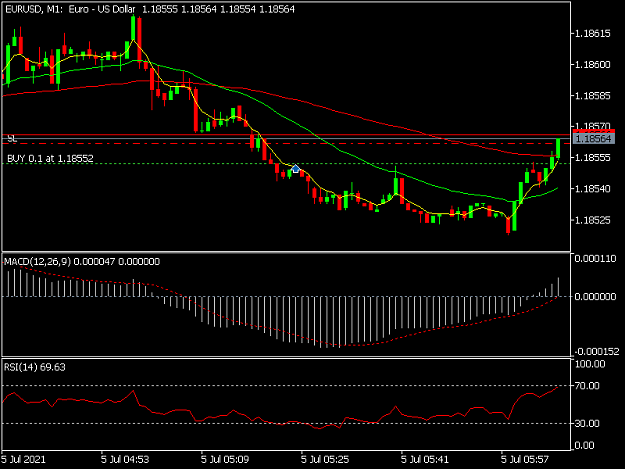Click the BUY 0.1 at 1.18552 order label
Image resolution: width=625 pixels, height=469 pixels.
(50, 158)
